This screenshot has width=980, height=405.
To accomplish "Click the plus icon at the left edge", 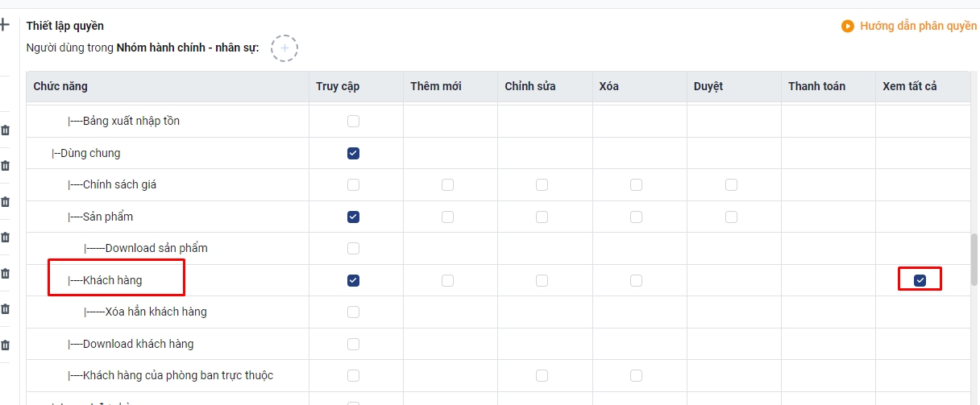I will pos(4,26).
